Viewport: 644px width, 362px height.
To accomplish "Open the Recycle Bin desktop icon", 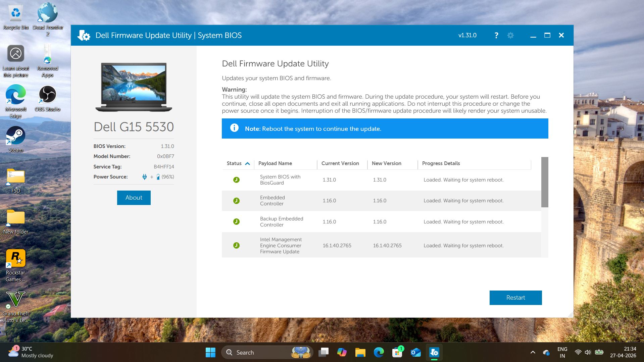I will tap(16, 17).
